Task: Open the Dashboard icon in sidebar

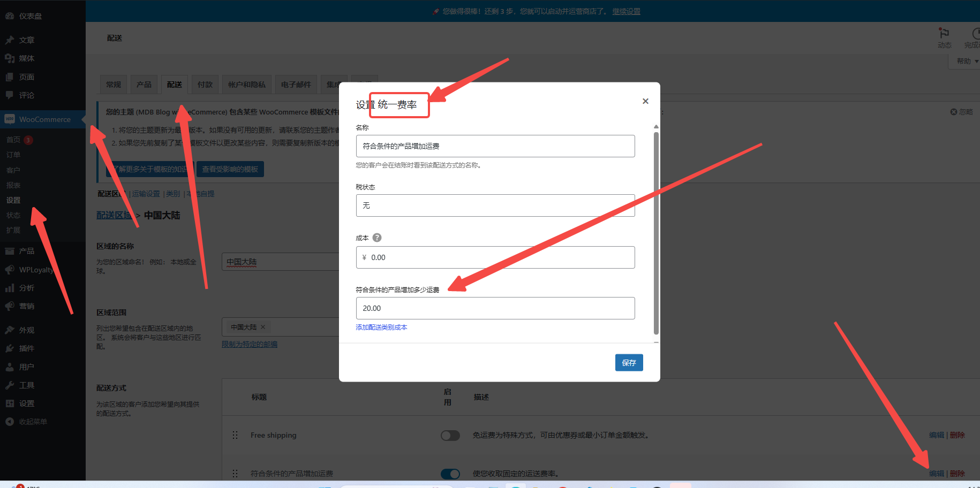Action: 10,16
